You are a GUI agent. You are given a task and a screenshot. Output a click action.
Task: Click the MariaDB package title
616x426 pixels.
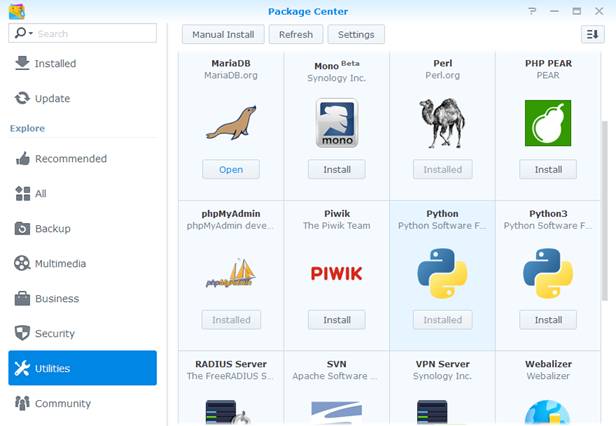point(231,63)
